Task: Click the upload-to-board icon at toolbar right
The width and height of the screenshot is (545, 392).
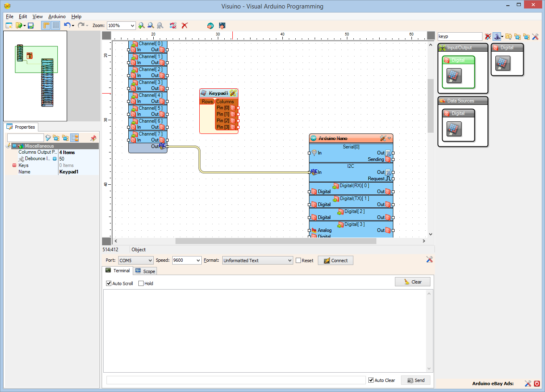Action: [x=222, y=25]
